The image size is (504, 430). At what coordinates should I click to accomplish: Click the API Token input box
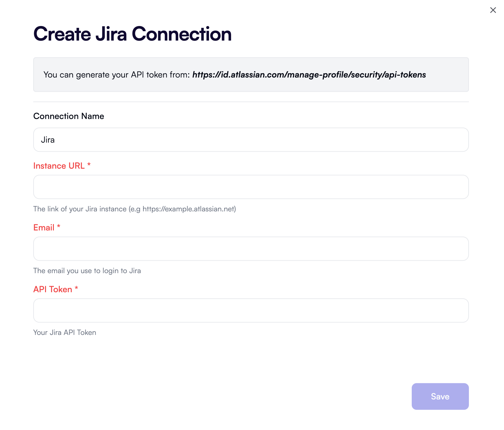pos(250,310)
